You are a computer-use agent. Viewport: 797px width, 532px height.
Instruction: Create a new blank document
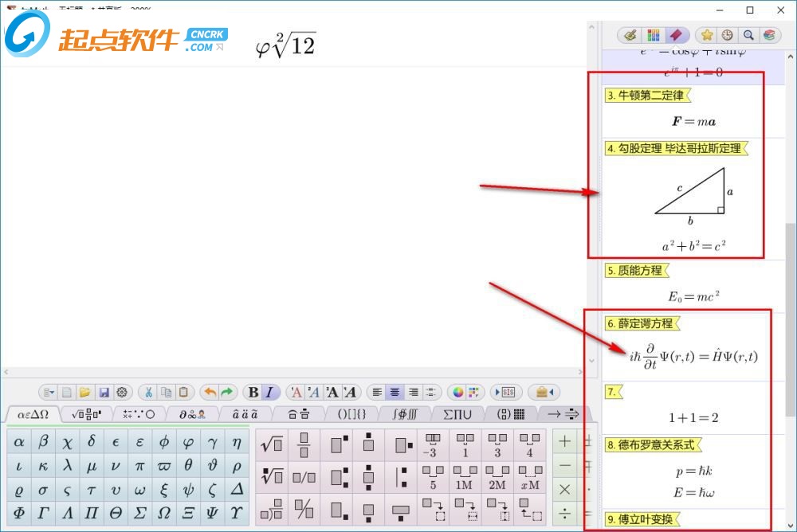(x=67, y=393)
